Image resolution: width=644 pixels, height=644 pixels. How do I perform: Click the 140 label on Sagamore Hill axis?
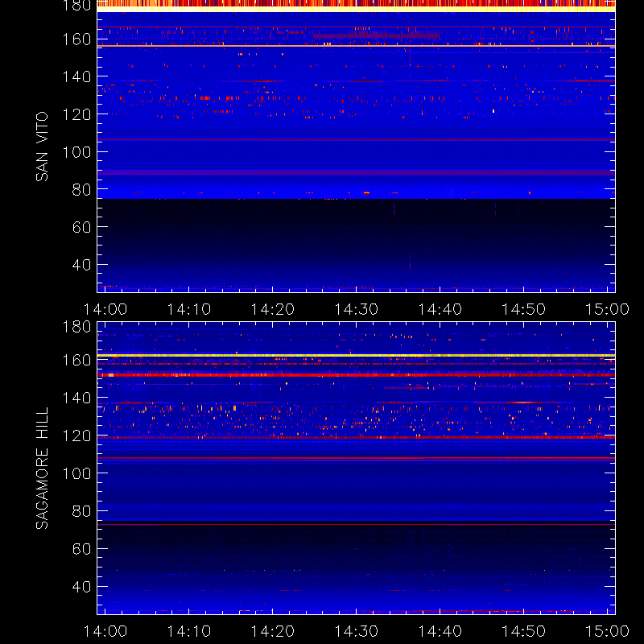pos(76,398)
